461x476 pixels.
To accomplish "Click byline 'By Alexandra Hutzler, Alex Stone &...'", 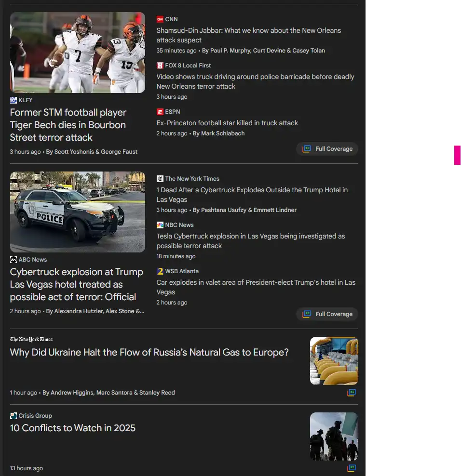I will (95, 311).
